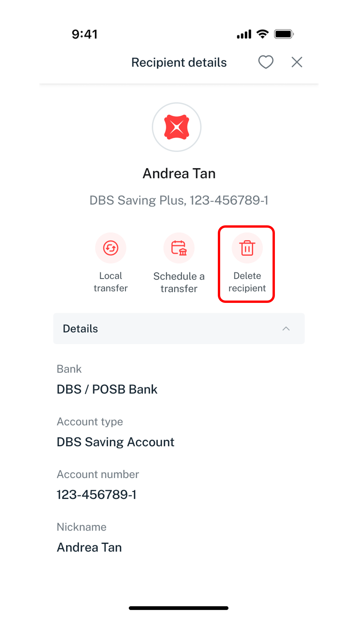Tap the Local transfer icon
The height and width of the screenshot is (644, 358).
click(x=111, y=248)
